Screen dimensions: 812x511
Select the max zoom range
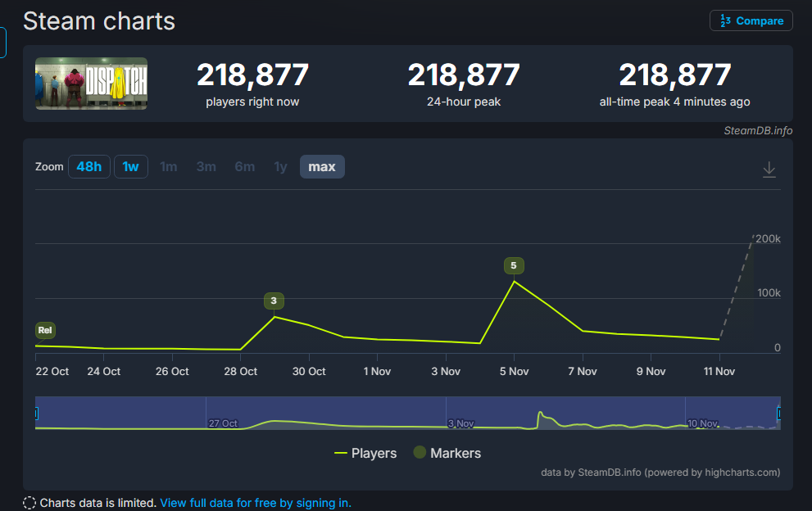point(322,167)
